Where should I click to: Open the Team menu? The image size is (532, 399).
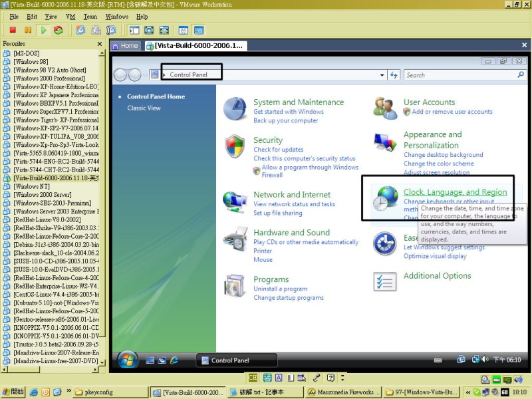click(90, 17)
